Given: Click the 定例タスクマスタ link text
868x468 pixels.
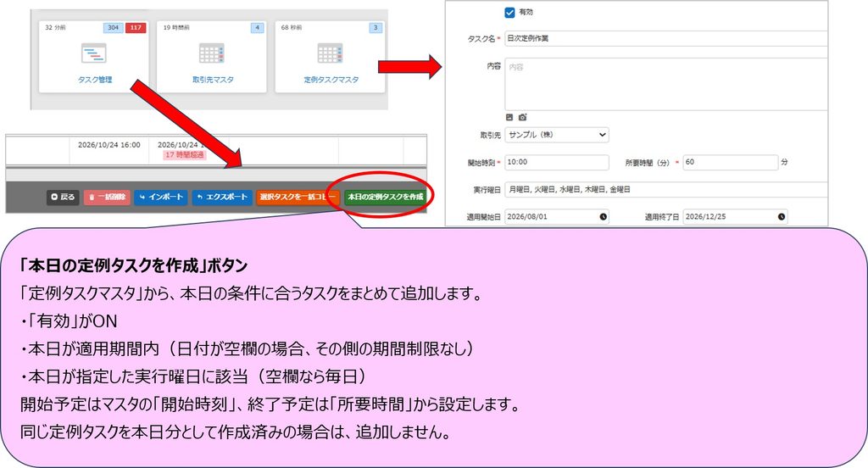Looking at the screenshot, I should tap(331, 80).
